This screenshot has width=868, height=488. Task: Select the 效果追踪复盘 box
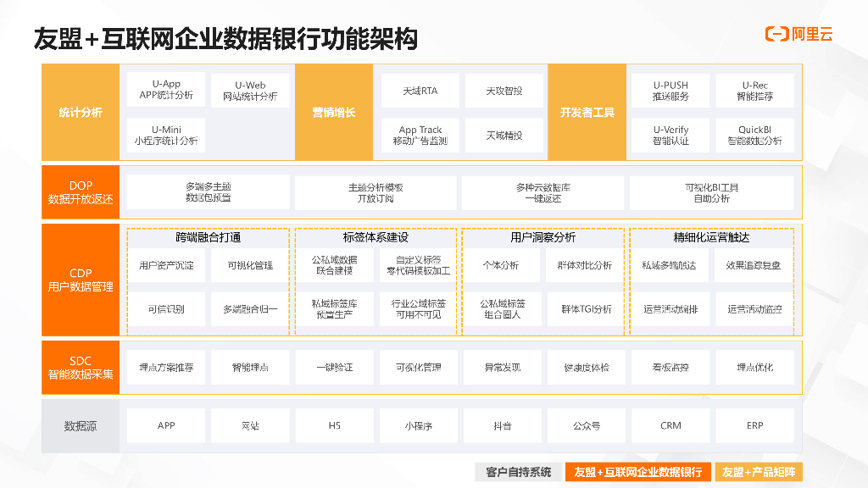(x=754, y=265)
